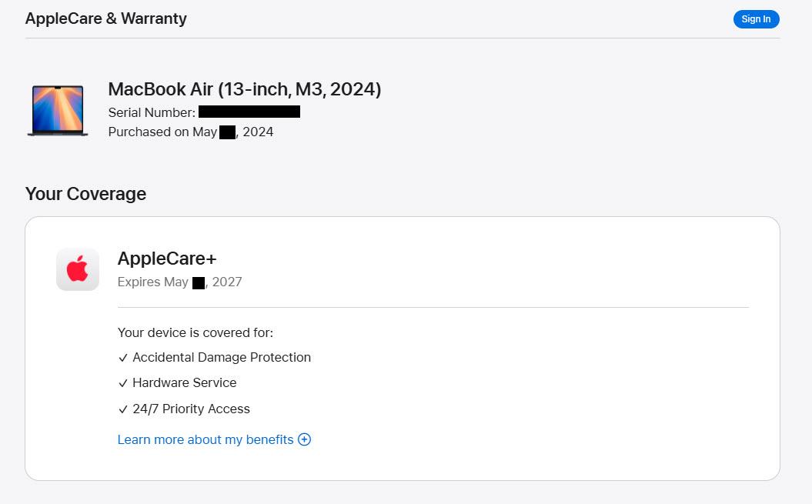Screen dimensions: 812x504
Task: Click the AppleCare & Warranty page title
Action: pos(105,18)
